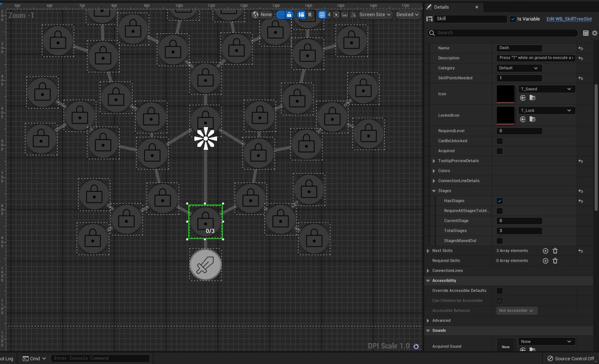Click the widget name Skill field
Screen dimensions: 599x364
point(470,19)
